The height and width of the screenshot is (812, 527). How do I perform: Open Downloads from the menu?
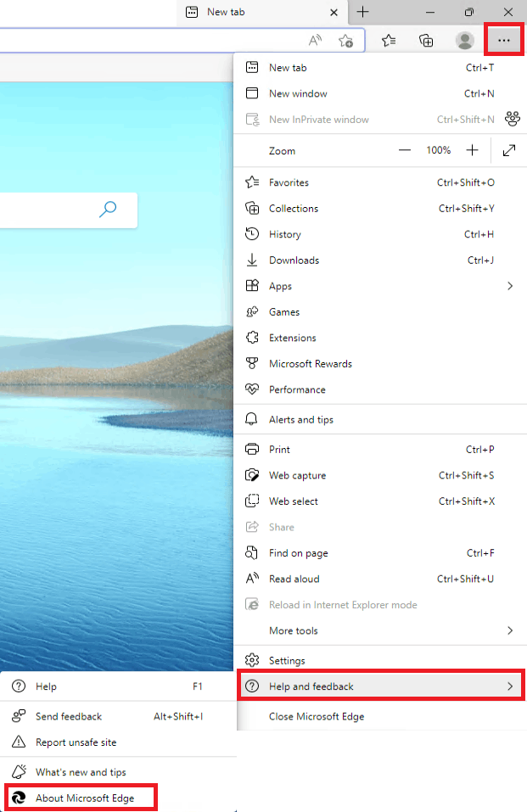coord(380,260)
